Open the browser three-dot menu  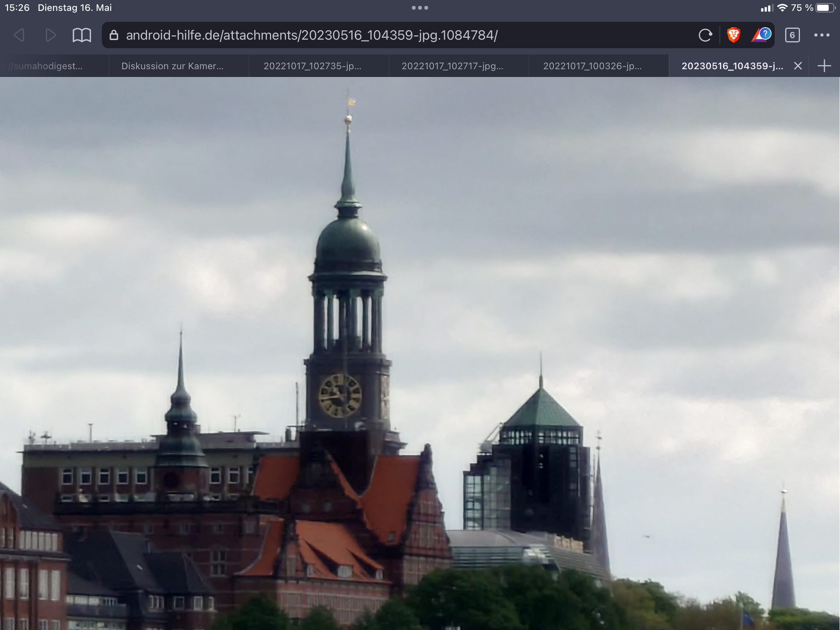[x=822, y=35]
